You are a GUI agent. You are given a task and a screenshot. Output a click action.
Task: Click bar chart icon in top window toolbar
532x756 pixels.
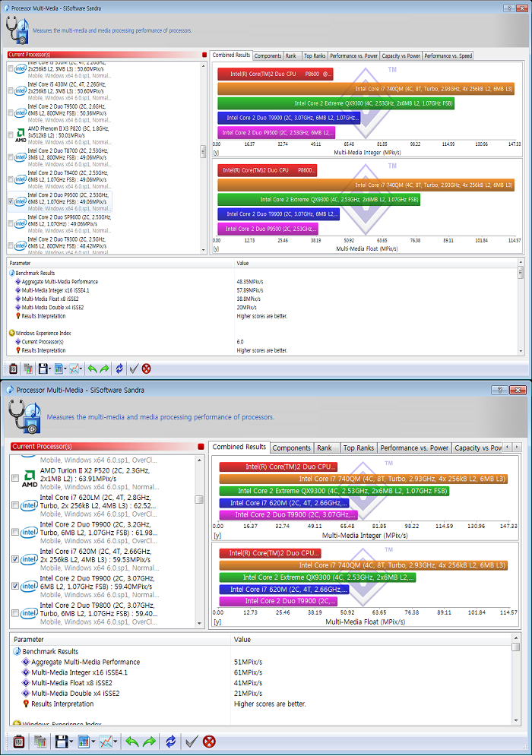pyautogui.click(x=59, y=369)
